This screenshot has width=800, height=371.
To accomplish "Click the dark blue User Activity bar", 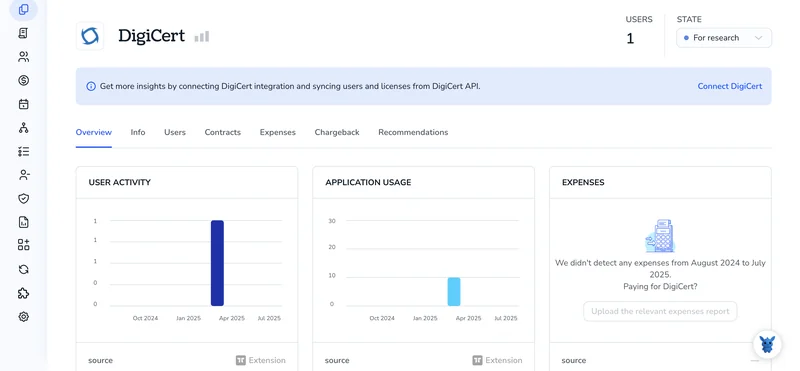I will (217, 263).
